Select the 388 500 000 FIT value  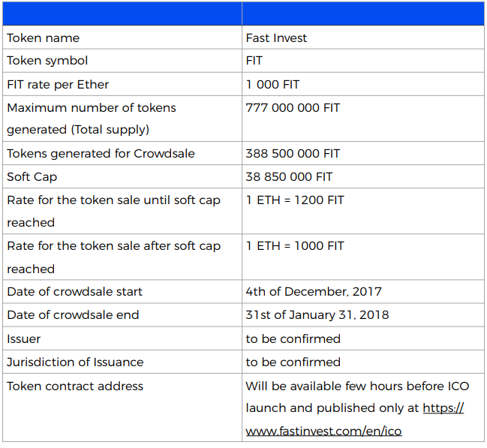point(293,154)
